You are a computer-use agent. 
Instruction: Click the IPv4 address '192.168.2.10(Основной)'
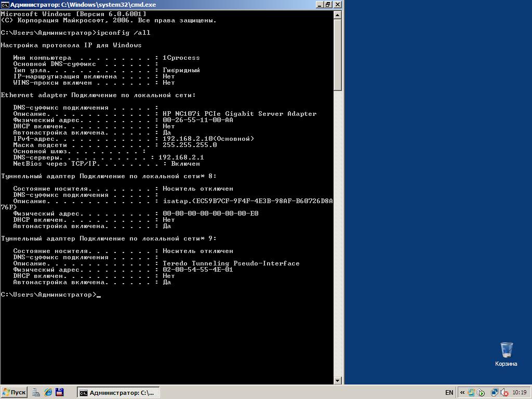click(208, 139)
